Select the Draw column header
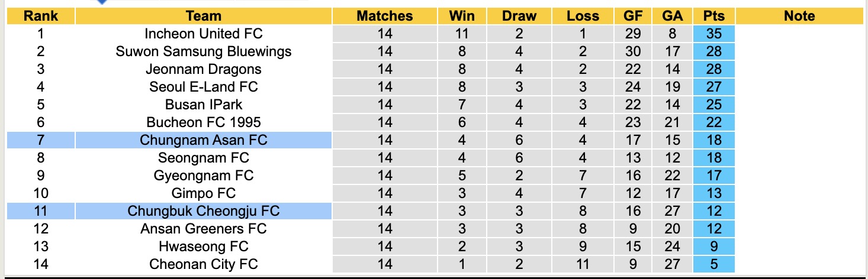This screenshot has width=868, height=279. 519,17
